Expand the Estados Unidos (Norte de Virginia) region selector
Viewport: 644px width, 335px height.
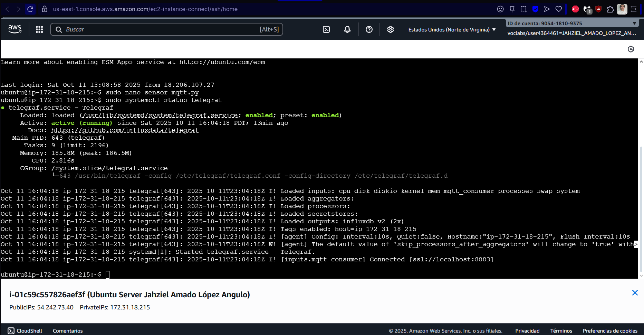[452, 30]
